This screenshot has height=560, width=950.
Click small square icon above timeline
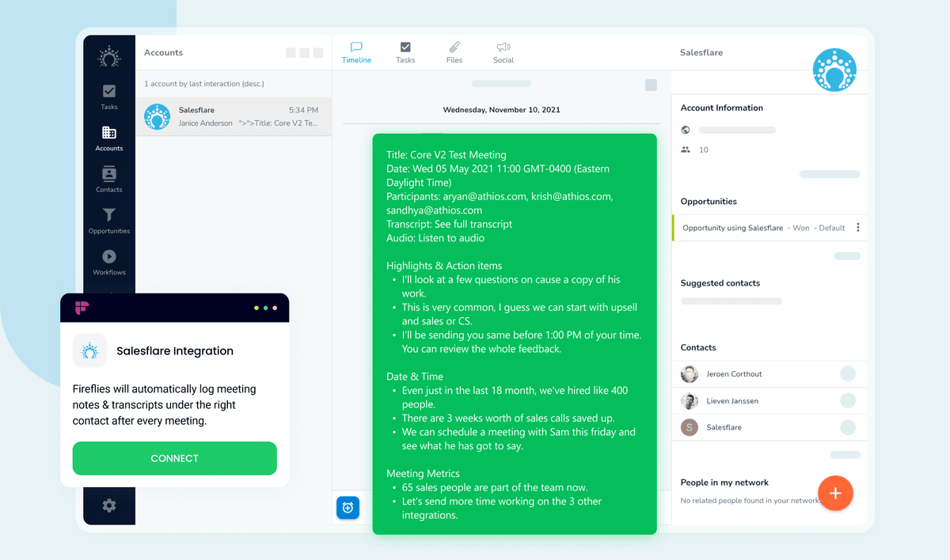pos(651,85)
